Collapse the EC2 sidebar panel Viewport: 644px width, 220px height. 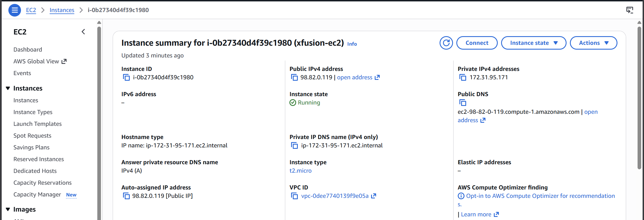point(83,32)
